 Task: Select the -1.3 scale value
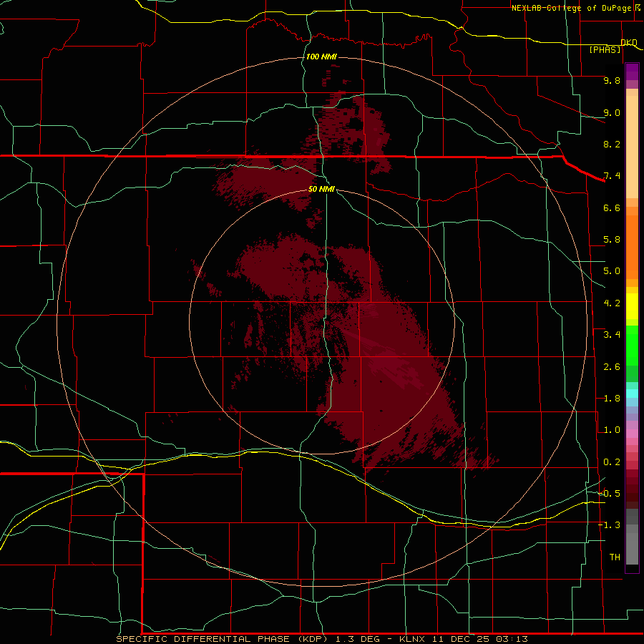(609, 525)
